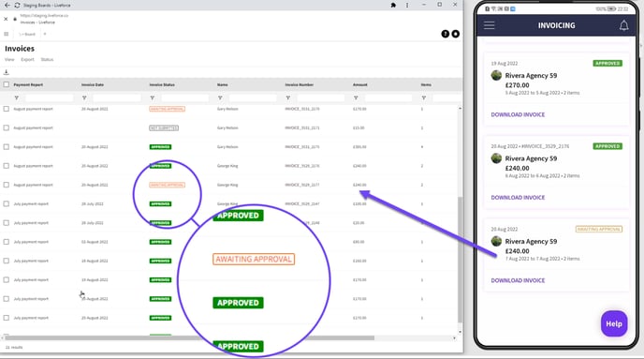Tap the purple Help button
644x359 pixels.
coord(614,323)
